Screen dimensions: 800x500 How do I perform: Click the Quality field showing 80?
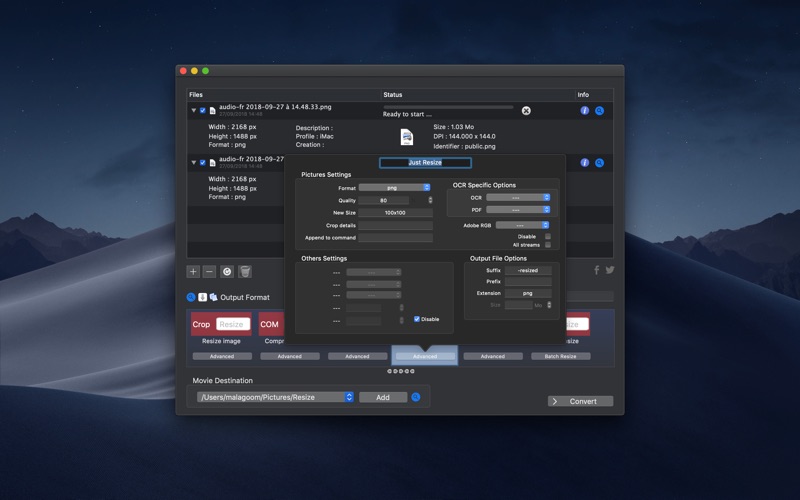point(384,200)
